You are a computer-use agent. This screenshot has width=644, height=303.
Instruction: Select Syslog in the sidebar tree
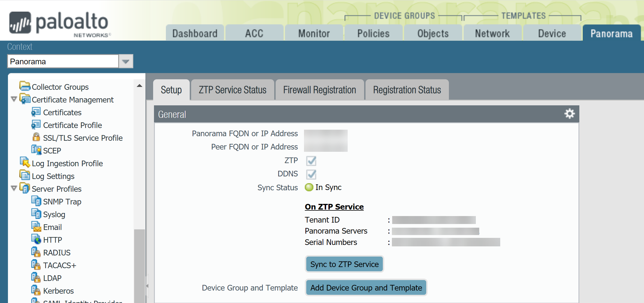(54, 214)
